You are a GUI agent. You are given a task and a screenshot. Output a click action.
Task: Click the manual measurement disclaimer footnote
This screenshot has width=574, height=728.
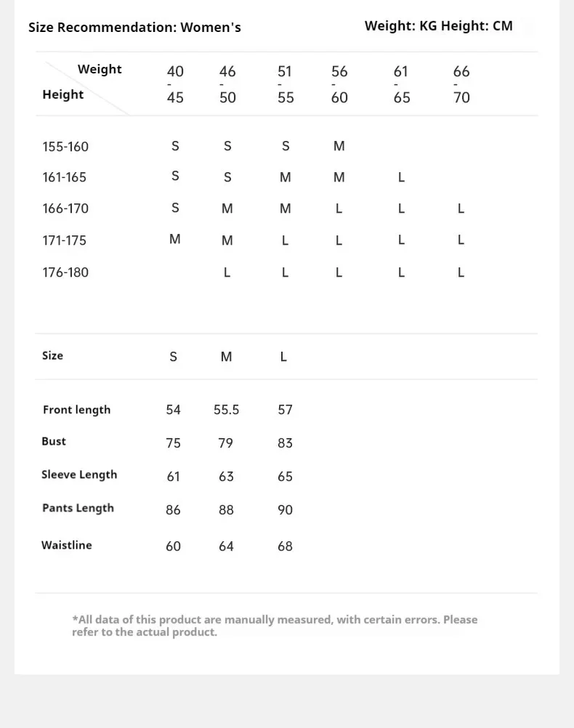click(x=275, y=626)
